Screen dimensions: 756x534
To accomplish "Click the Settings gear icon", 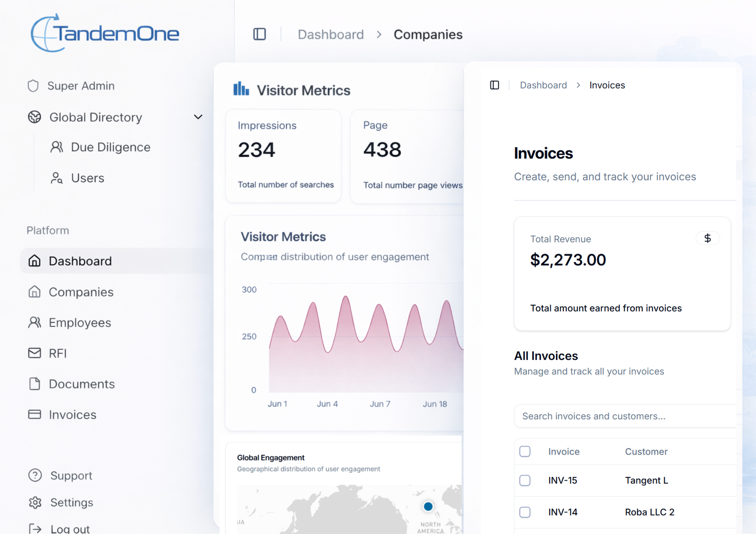I will click(x=35, y=502).
